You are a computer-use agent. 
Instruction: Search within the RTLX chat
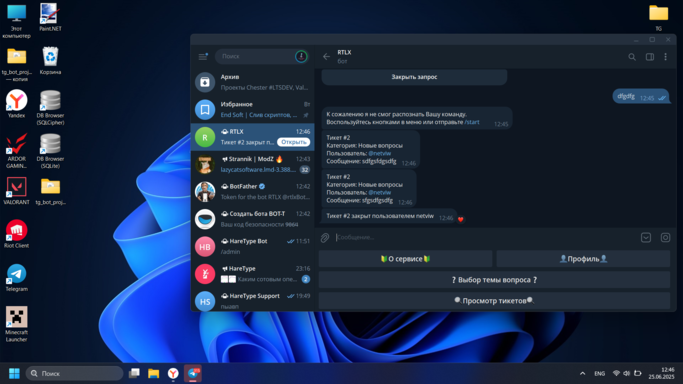pos(632,57)
